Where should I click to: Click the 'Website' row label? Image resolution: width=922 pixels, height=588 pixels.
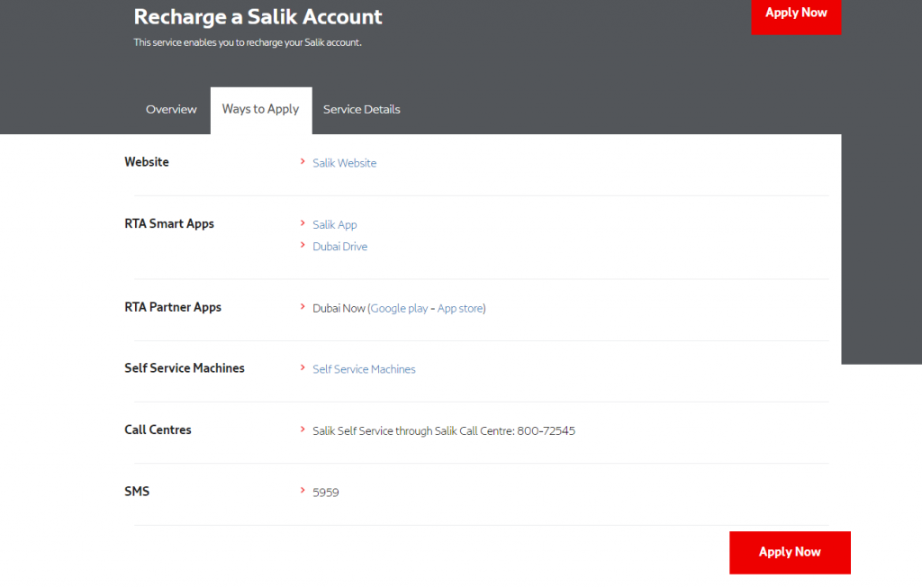coord(147,162)
